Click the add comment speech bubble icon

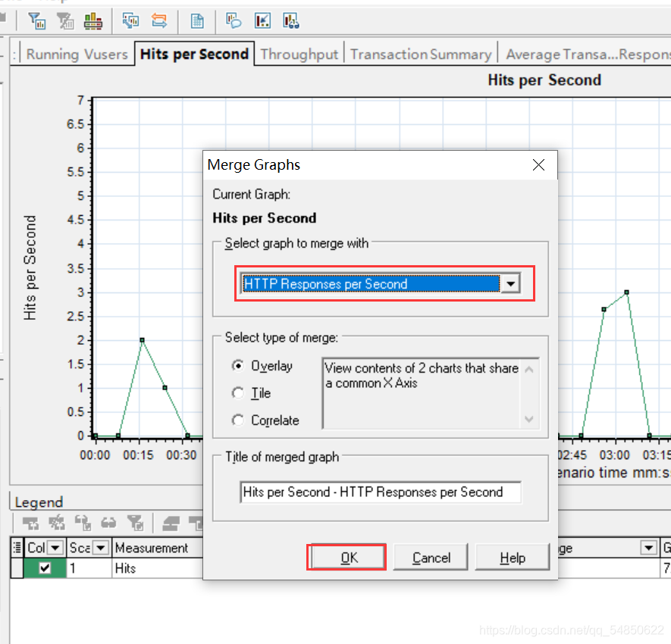tap(234, 20)
